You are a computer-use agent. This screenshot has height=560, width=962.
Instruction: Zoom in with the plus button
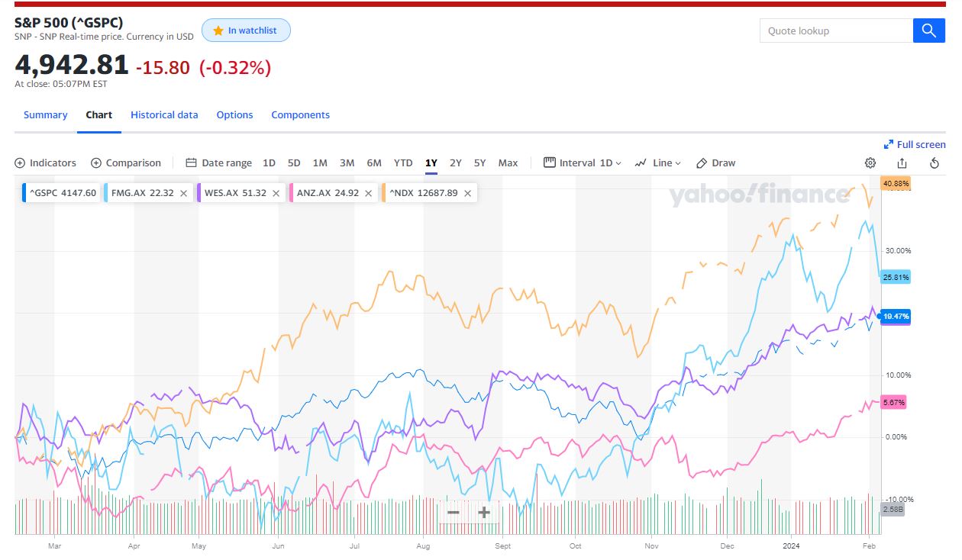point(483,512)
